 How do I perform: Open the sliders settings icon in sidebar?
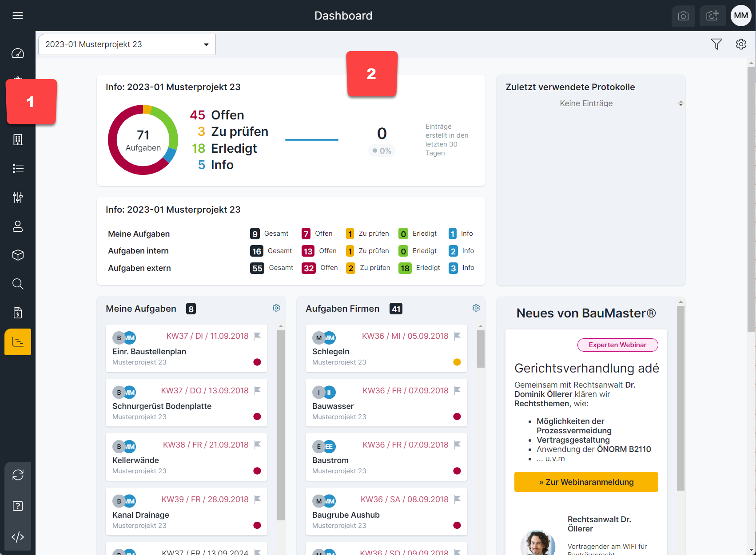(18, 197)
